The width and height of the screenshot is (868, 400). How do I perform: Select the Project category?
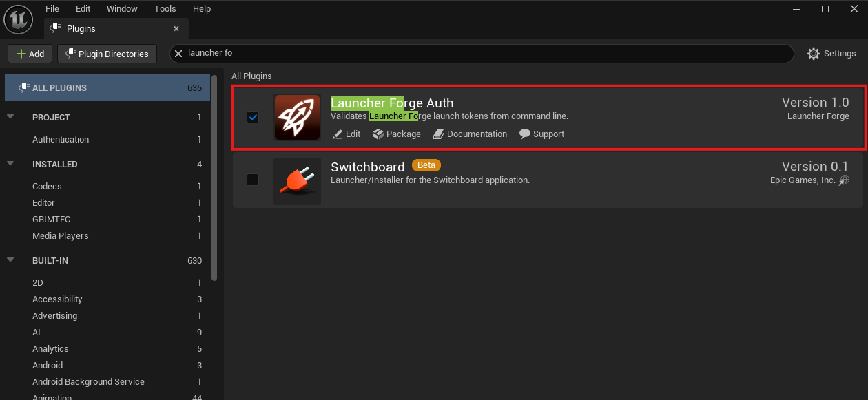tap(107, 118)
